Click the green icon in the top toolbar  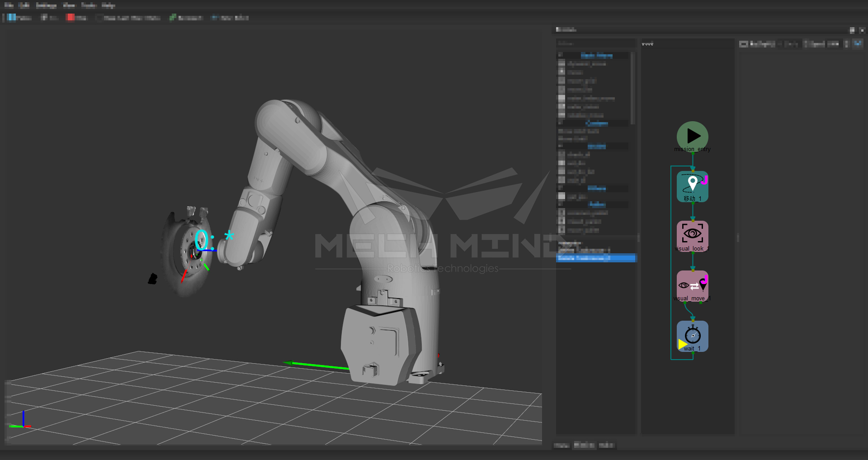tap(173, 17)
